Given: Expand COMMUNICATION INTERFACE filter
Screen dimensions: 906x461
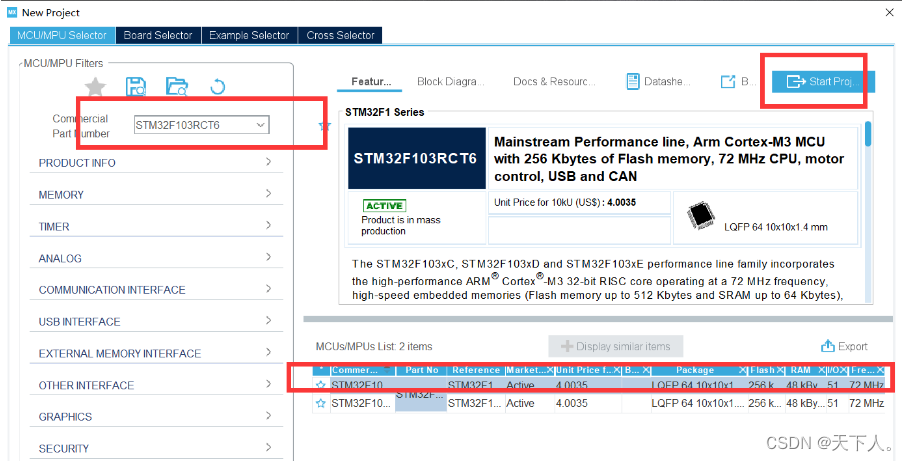Looking at the screenshot, I should [156, 289].
